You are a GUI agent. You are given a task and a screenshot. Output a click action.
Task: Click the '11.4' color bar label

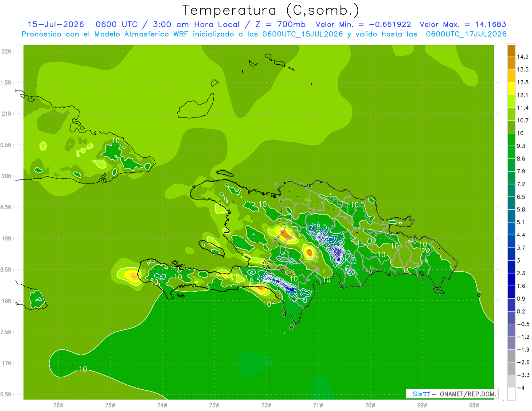click(x=524, y=108)
